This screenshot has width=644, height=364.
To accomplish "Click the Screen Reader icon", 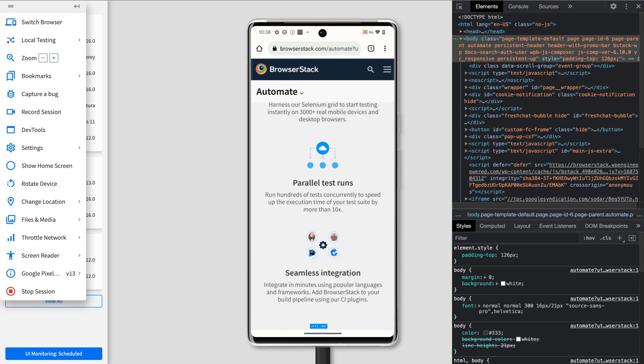I will [11, 255].
